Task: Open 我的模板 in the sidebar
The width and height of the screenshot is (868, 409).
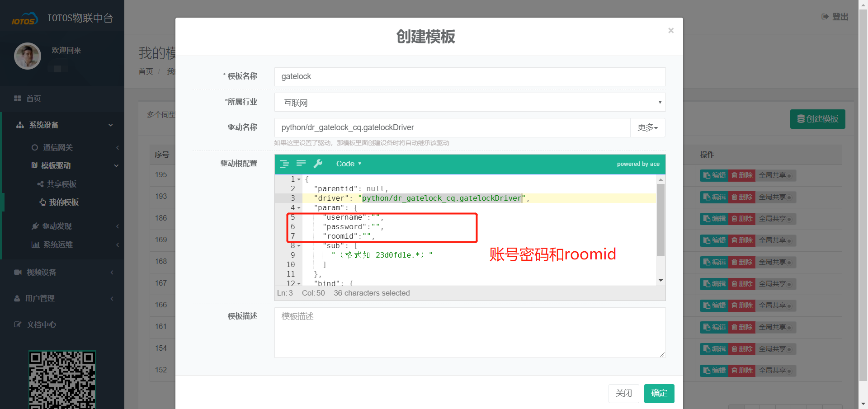Action: tap(63, 202)
